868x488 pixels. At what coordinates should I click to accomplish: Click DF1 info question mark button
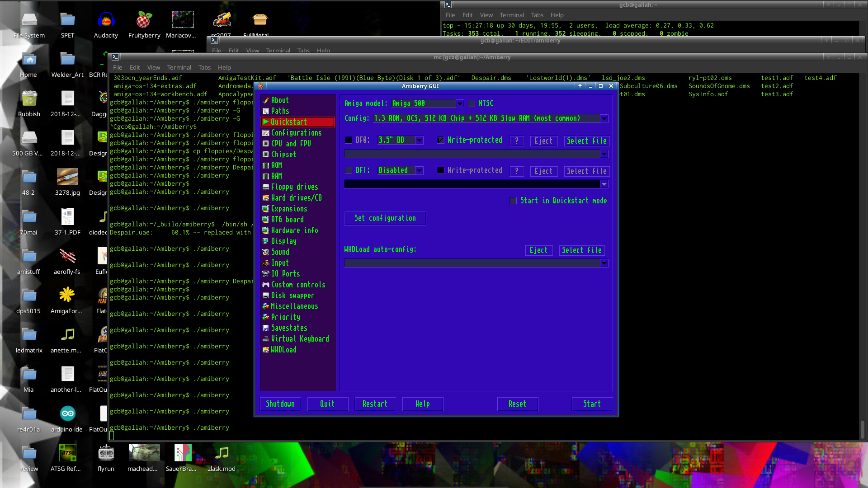click(x=517, y=171)
